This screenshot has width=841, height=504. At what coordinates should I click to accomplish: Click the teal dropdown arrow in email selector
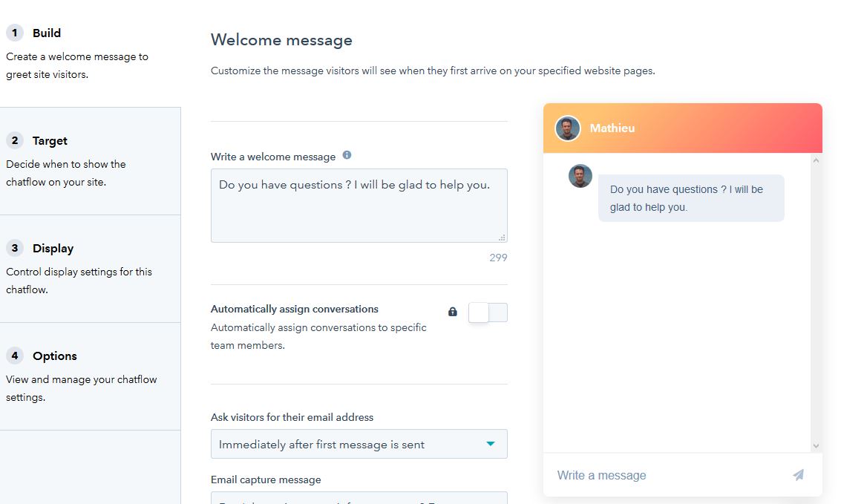point(490,443)
